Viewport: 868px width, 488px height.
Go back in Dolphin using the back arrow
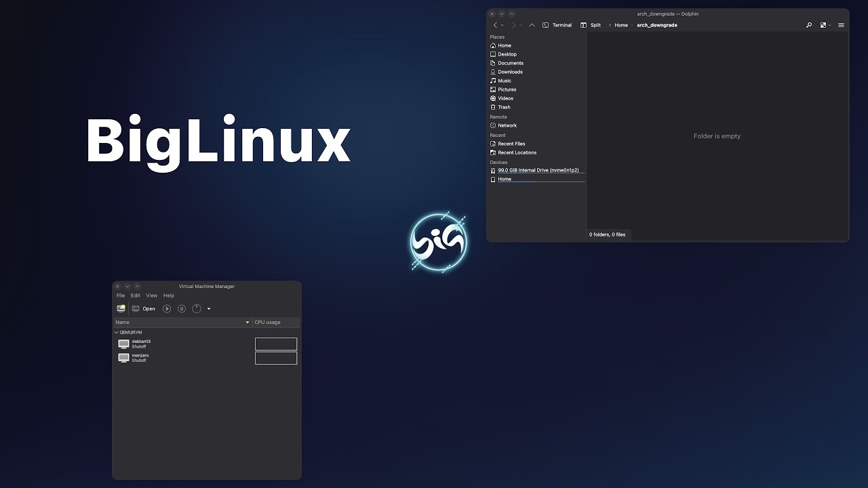click(x=495, y=25)
